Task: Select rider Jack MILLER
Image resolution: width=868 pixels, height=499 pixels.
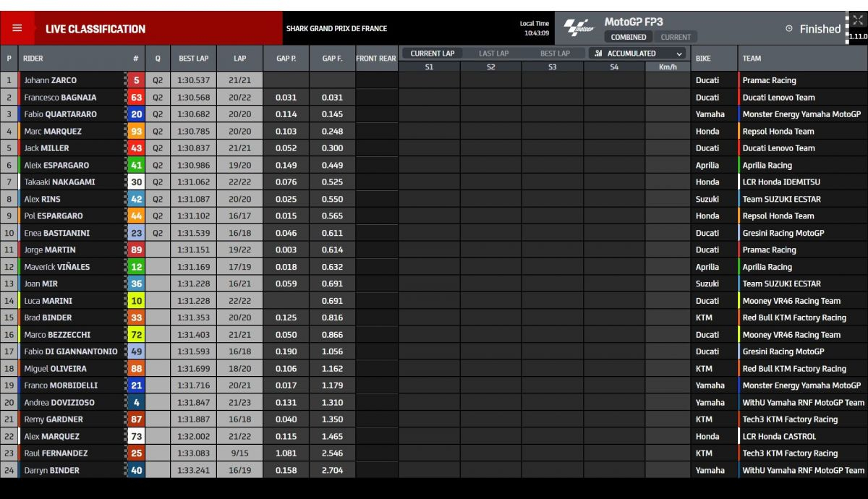Action: (46, 148)
